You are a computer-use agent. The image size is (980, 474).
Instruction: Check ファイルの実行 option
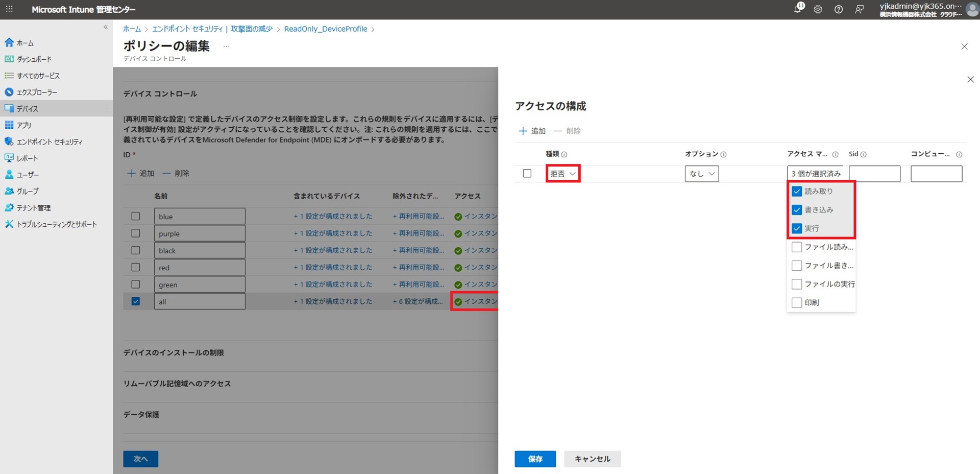tap(797, 284)
